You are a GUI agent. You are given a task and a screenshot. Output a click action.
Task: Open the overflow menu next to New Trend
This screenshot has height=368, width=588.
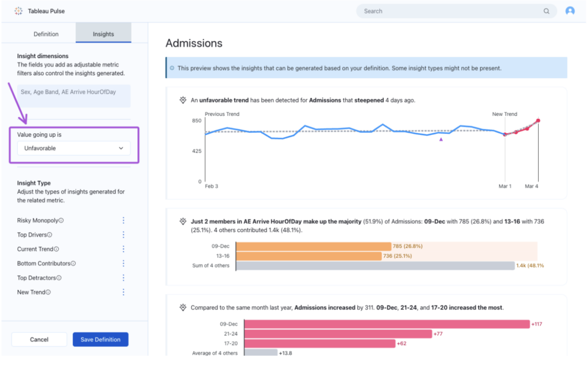[x=123, y=292]
